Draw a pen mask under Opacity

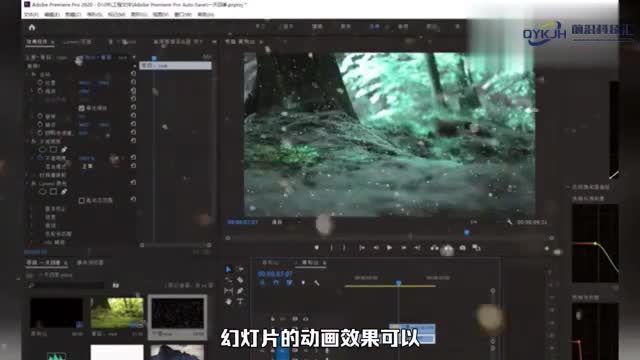tap(64, 149)
